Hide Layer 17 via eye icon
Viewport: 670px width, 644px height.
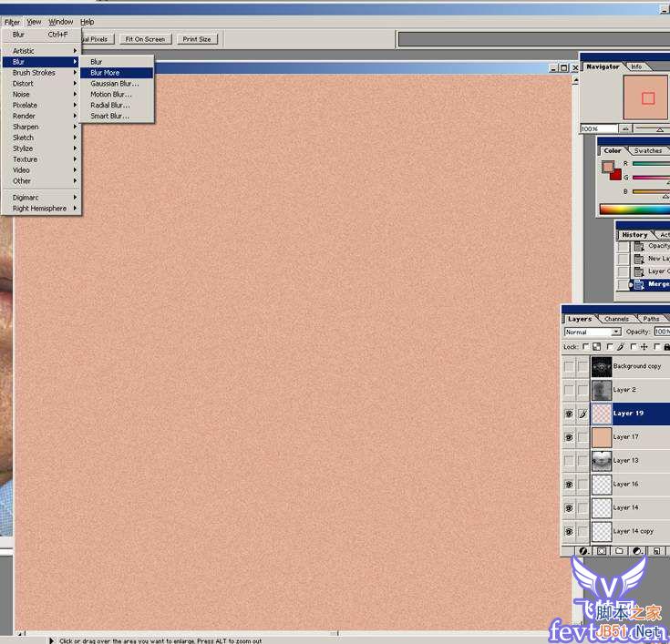pos(569,437)
